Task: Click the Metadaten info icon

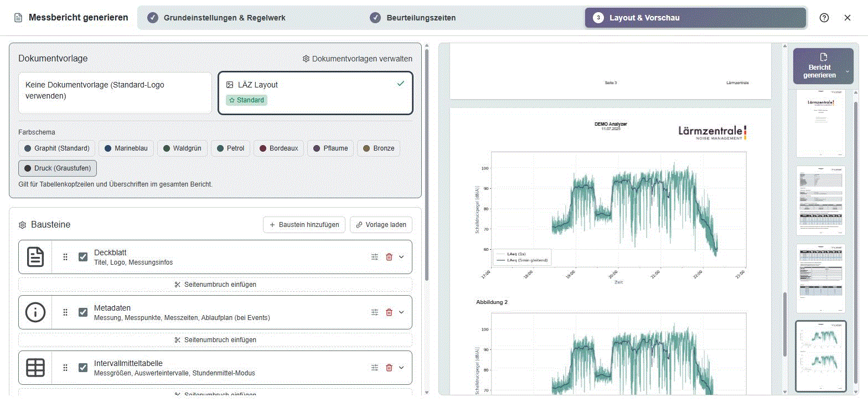Action: (35, 312)
